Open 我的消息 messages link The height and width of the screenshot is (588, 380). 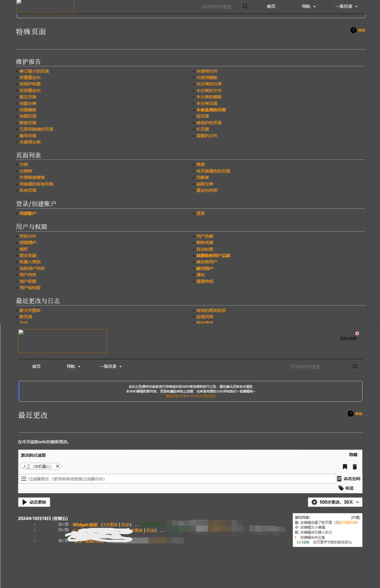(x=348, y=339)
